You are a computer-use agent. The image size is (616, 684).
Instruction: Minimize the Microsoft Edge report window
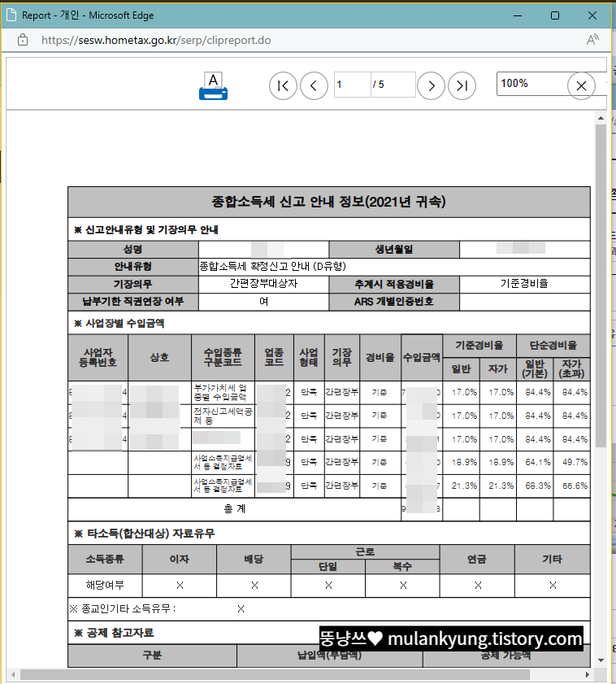click(518, 15)
